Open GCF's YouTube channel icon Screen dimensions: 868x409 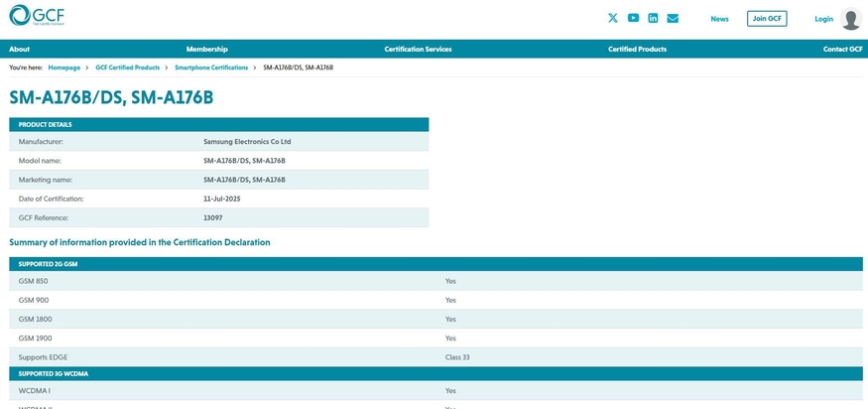point(633,18)
